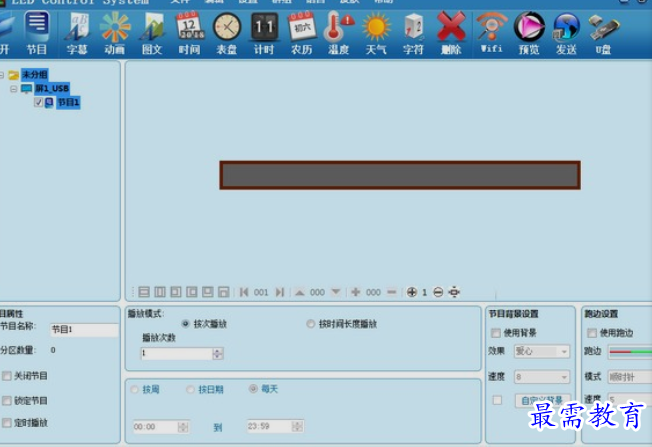Insert a 天气 weather area
This screenshot has width=652, height=447.
pos(376,33)
